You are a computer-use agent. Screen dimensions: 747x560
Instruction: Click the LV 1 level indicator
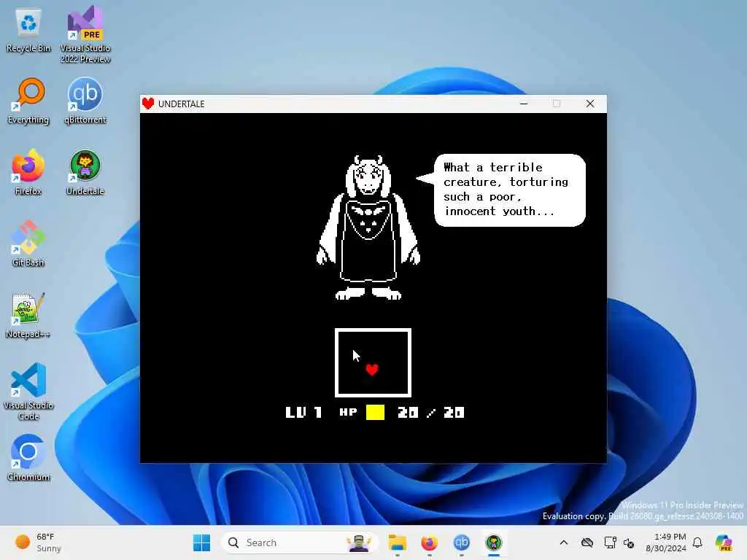(x=303, y=413)
